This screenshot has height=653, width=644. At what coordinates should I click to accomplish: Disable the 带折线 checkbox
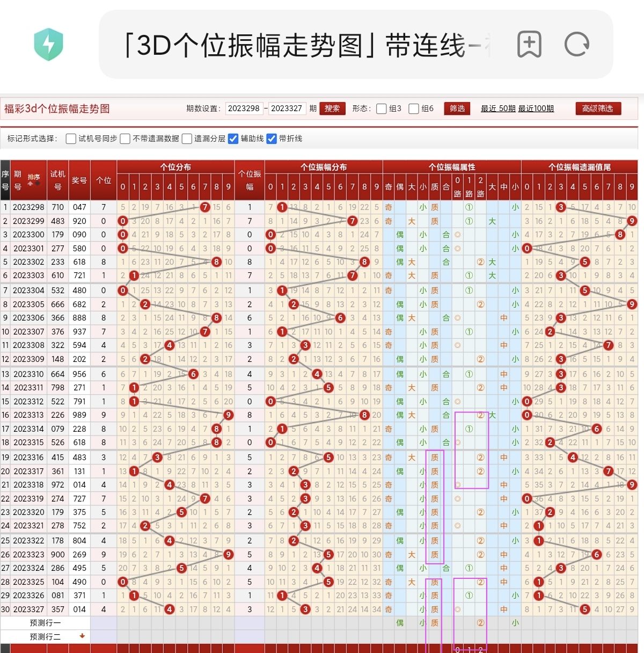click(x=272, y=139)
